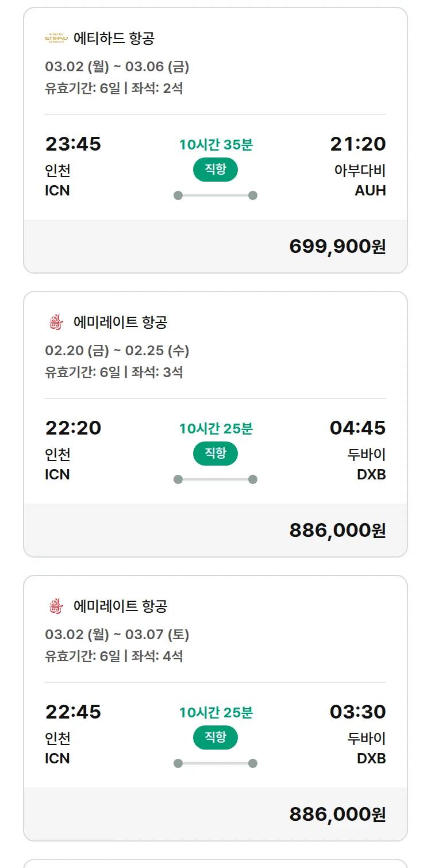Choose the 886,000원 fare for the 03.07 return flight
Viewport: 431px width, 868px height.
pyautogui.click(x=337, y=814)
